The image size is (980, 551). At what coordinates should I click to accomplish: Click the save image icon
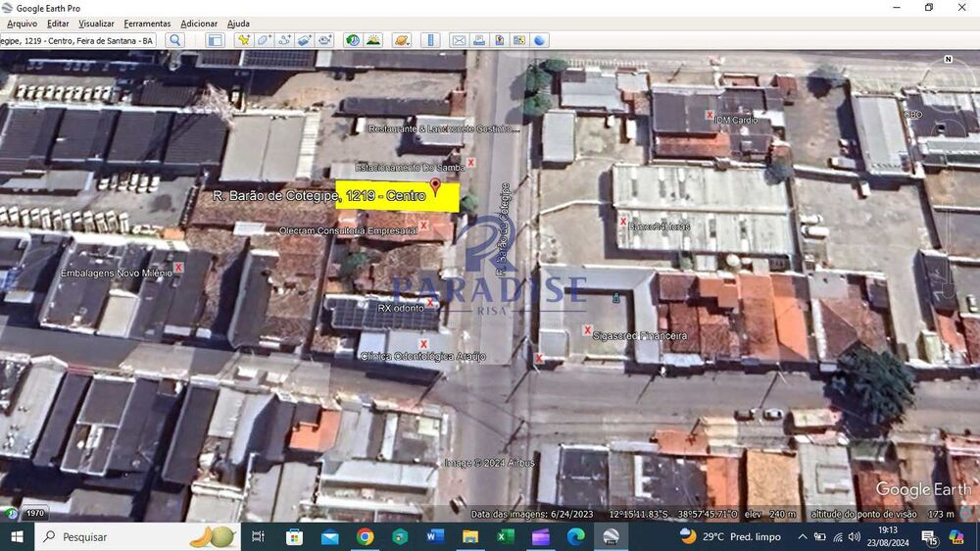[499, 40]
